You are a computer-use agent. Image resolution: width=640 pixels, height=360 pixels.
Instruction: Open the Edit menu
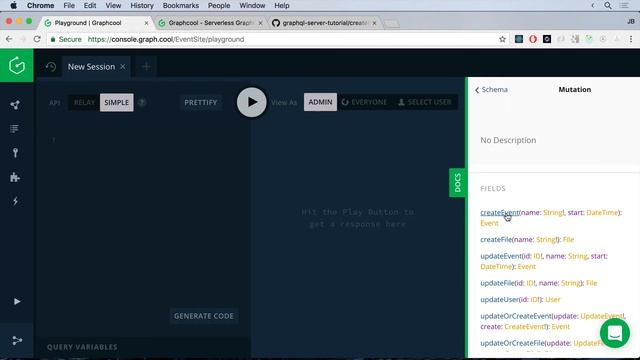90,5
